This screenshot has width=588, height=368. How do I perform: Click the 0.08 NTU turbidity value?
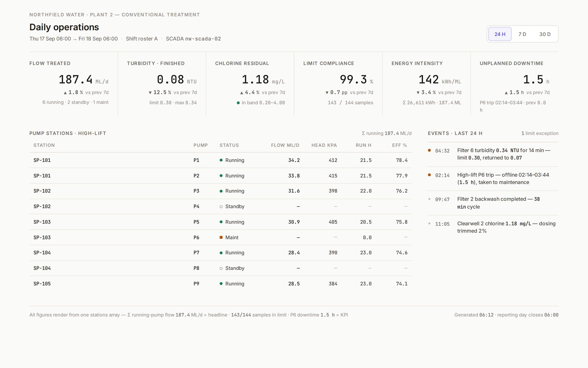[x=177, y=80]
